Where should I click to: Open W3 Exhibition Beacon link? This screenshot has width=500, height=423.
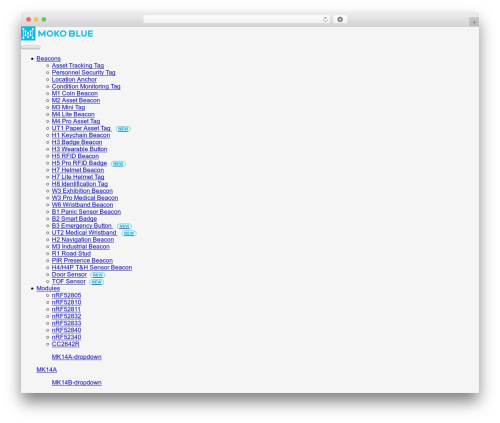pyautogui.click(x=82, y=191)
